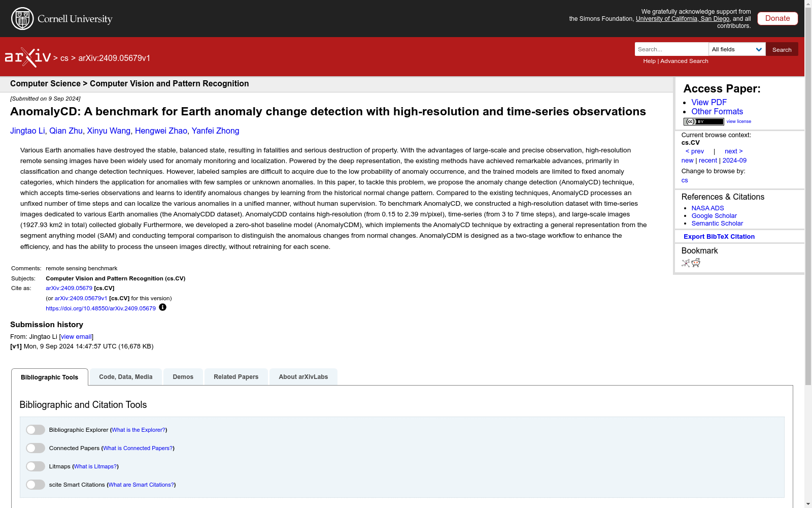Viewport: 812px width, 508px height.
Task: Click the scrollbar down arrow
Action: tap(808, 504)
